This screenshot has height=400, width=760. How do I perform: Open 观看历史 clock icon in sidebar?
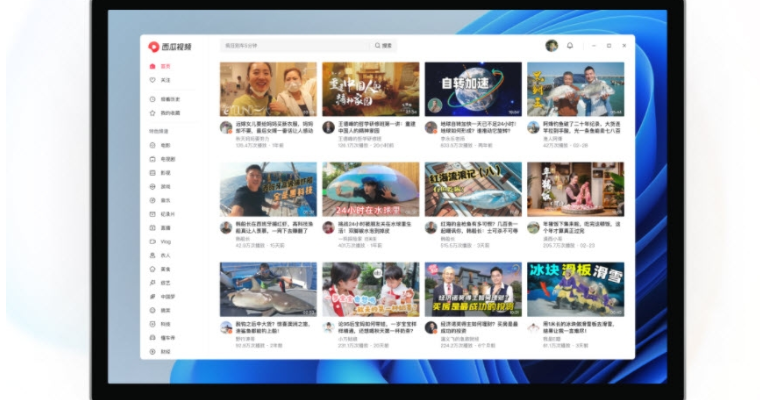[152, 99]
